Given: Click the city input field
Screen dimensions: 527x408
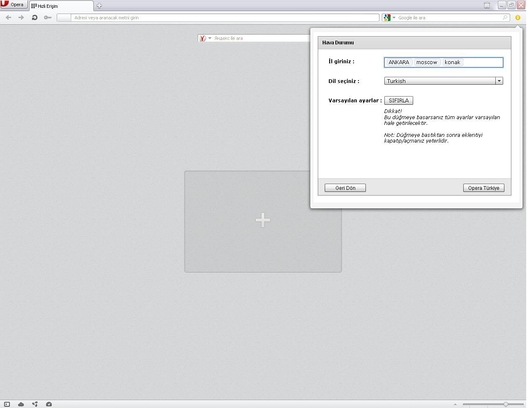Looking at the screenshot, I should click(x=443, y=62).
